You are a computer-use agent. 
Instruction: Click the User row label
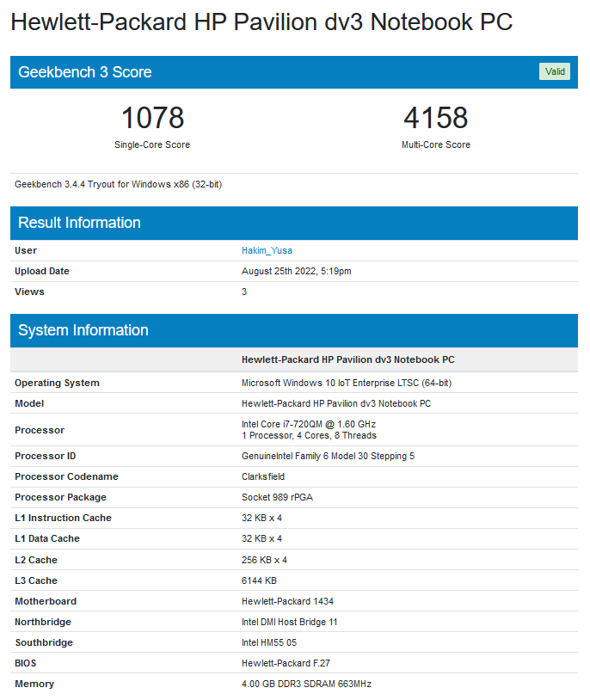coord(26,250)
